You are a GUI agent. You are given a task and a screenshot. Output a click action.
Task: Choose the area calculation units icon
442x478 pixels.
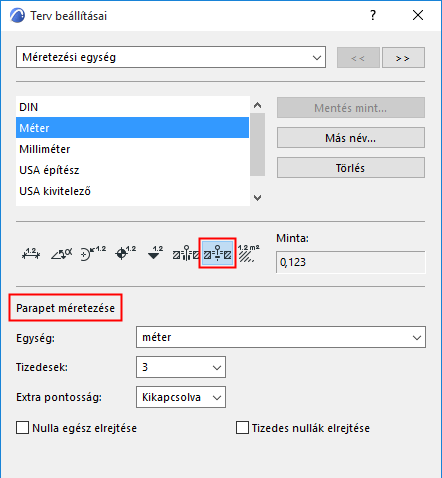point(248,253)
